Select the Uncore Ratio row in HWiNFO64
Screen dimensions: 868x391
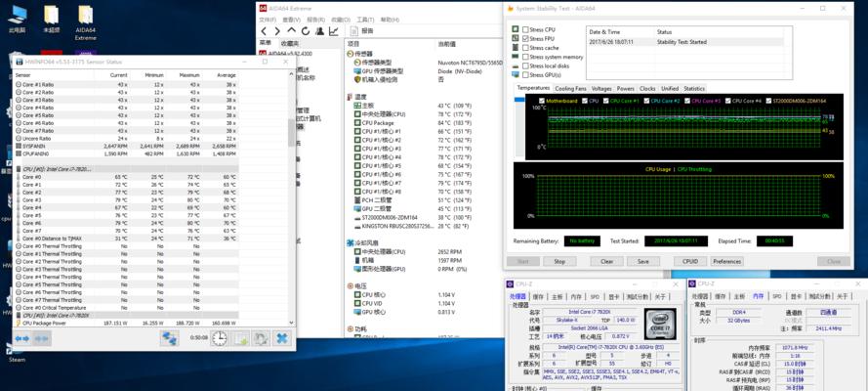(x=126, y=138)
